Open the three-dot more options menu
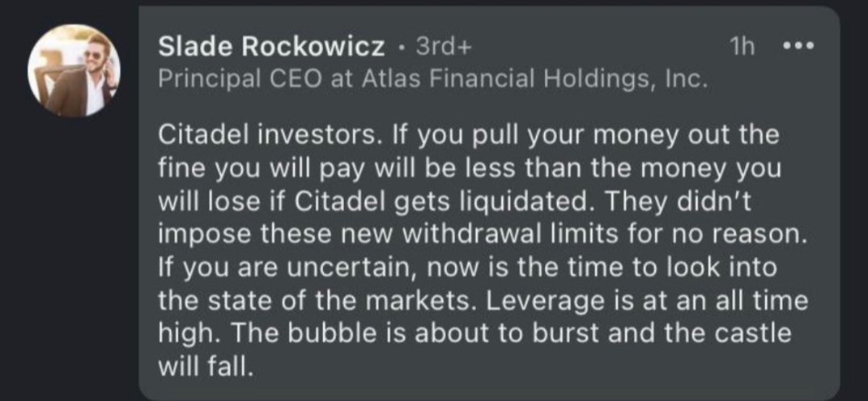The height and width of the screenshot is (401, 868). point(799,47)
